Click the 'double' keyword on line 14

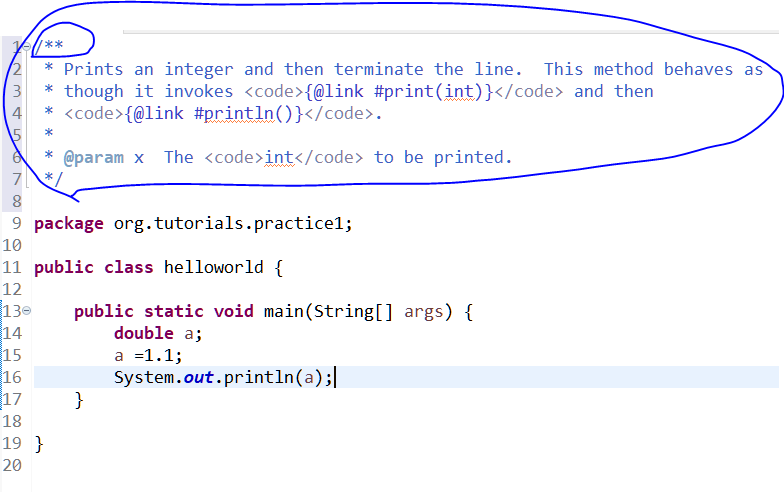click(144, 334)
